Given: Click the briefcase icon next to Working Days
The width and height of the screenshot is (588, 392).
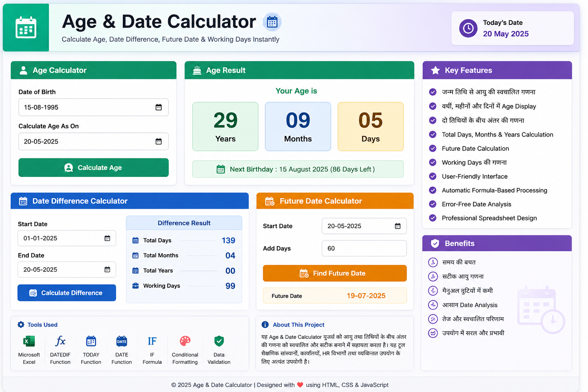Looking at the screenshot, I should tap(136, 286).
